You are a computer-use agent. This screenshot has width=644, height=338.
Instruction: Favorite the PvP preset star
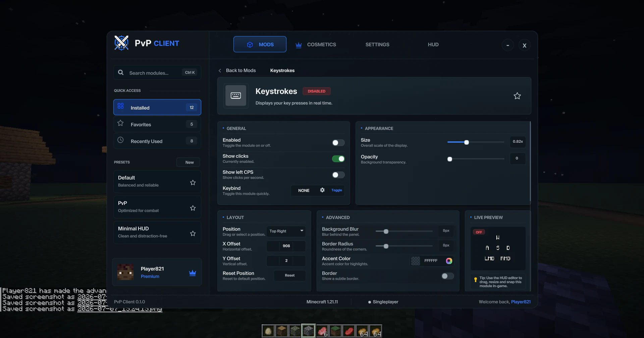[193, 208]
